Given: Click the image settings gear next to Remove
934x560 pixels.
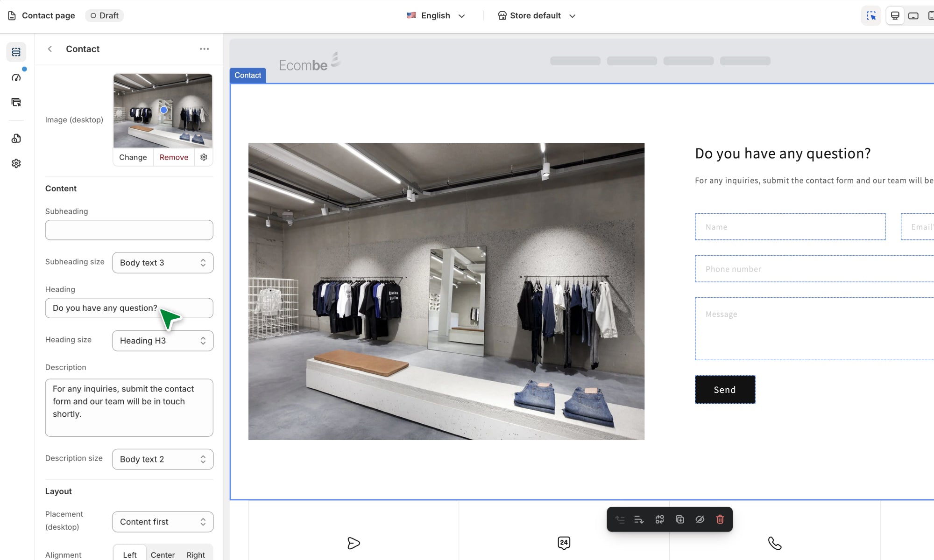Looking at the screenshot, I should coord(204,157).
